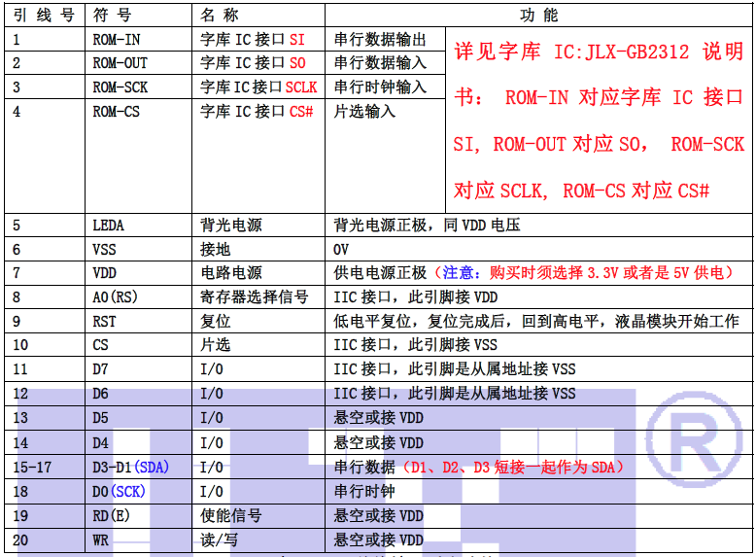The height and width of the screenshot is (557, 756).
Task: Click the red CS# text in row 4
Action: pyautogui.click(x=301, y=112)
